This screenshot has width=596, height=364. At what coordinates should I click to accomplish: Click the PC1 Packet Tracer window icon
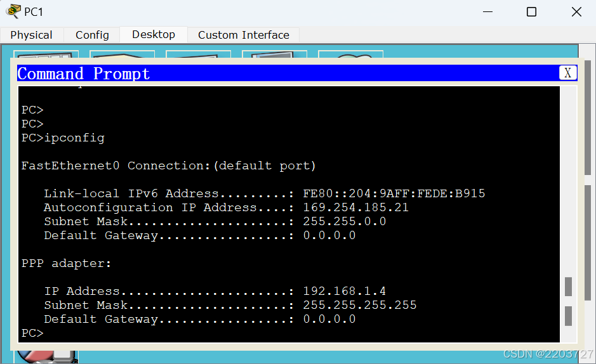pos(13,11)
